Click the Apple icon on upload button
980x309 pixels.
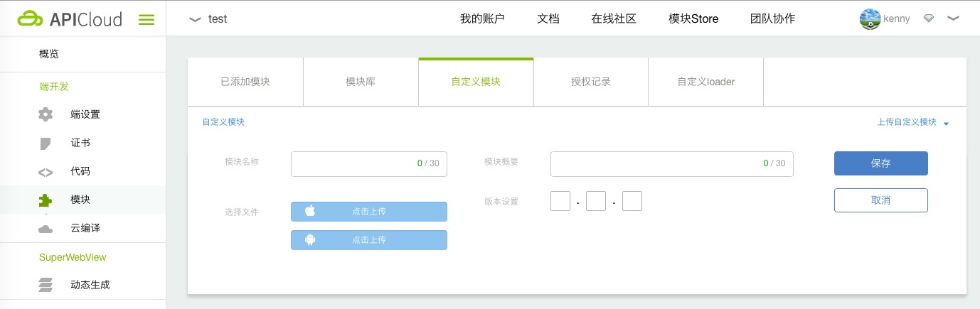(310, 211)
